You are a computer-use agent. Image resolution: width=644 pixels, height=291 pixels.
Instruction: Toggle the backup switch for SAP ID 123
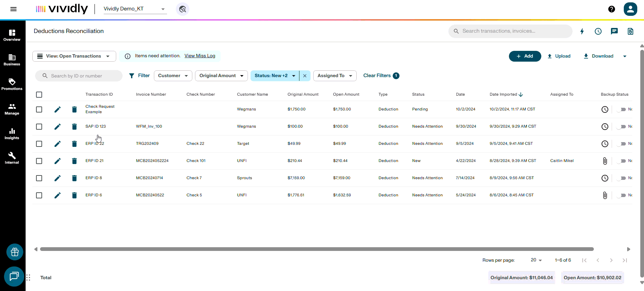click(x=621, y=127)
